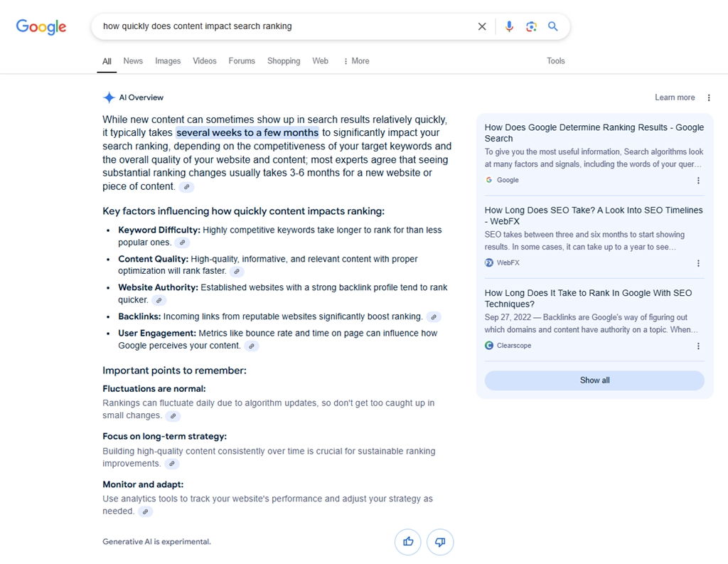Give thumbs up feedback on the AI Overview
The height and width of the screenshot is (564, 728).
click(x=408, y=542)
